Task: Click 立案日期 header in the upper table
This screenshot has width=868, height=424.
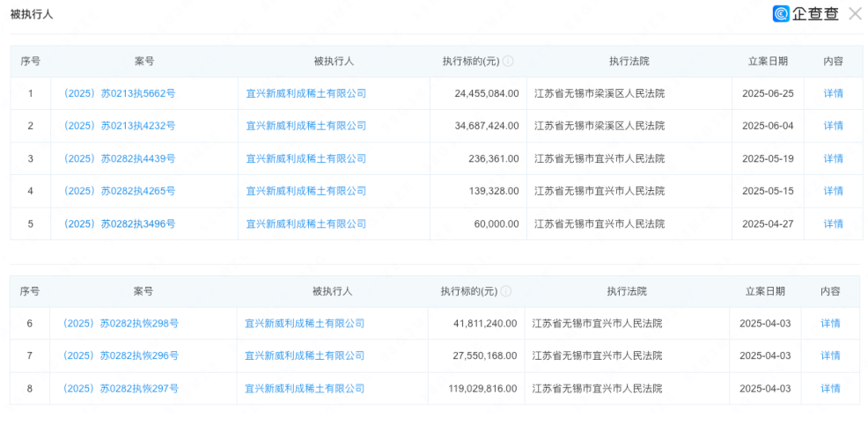Action: 768,62
